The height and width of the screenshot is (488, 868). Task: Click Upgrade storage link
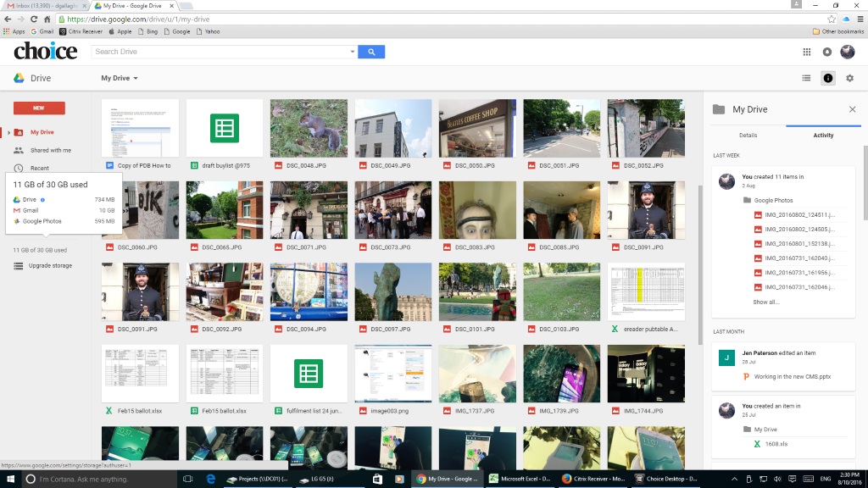coord(50,266)
